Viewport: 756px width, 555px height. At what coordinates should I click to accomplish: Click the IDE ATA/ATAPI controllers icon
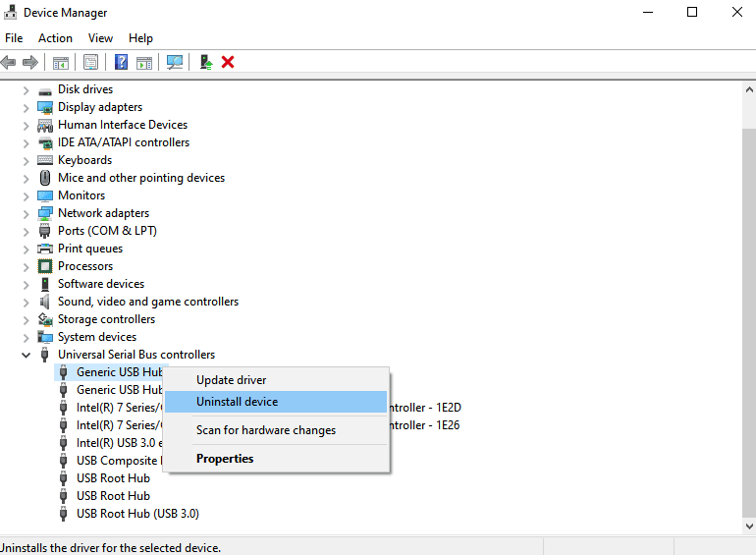[x=45, y=143]
